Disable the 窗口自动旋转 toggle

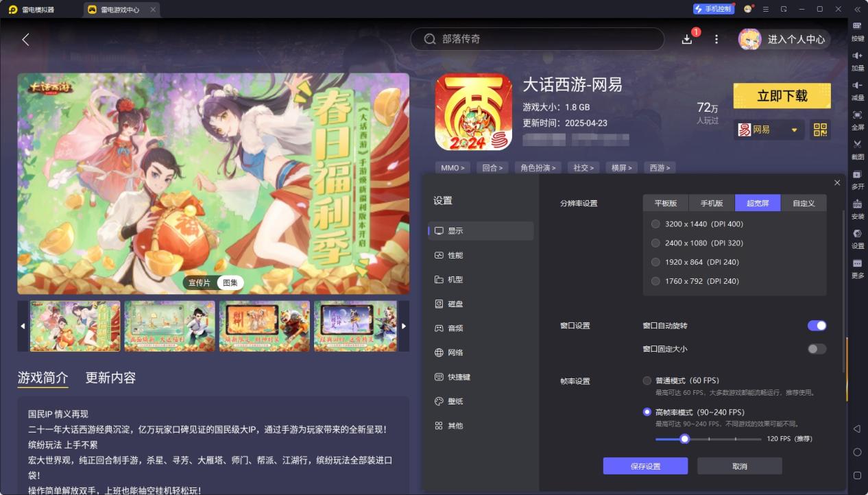click(817, 326)
